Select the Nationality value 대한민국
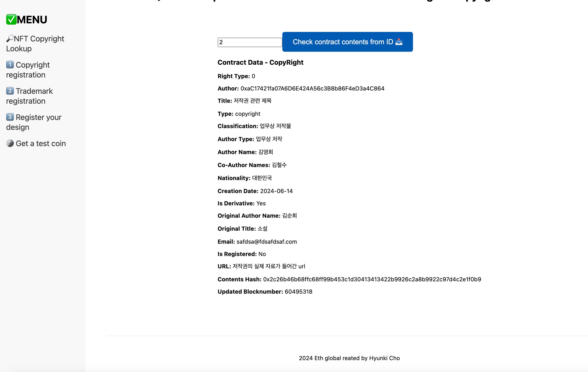Viewport: 588px width, 372px height. 262,178
